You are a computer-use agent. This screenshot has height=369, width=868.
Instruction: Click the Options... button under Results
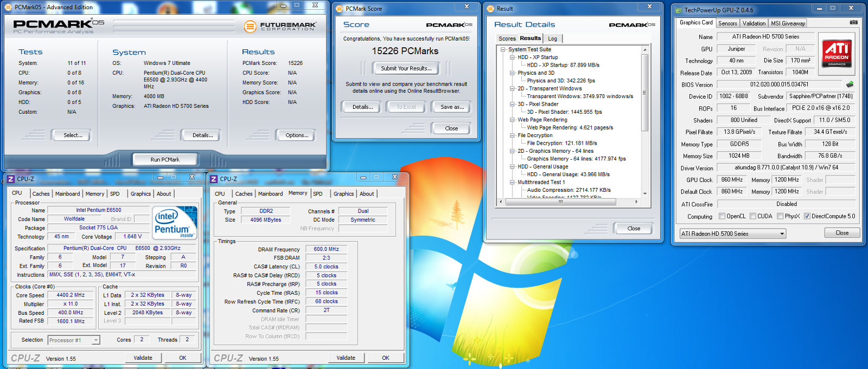coord(296,135)
